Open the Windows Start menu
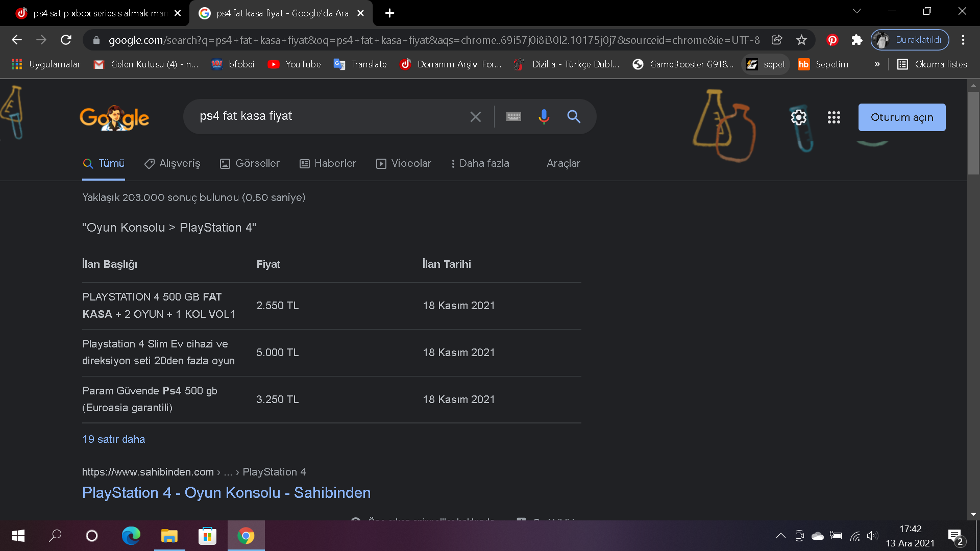980x551 pixels. pyautogui.click(x=18, y=536)
